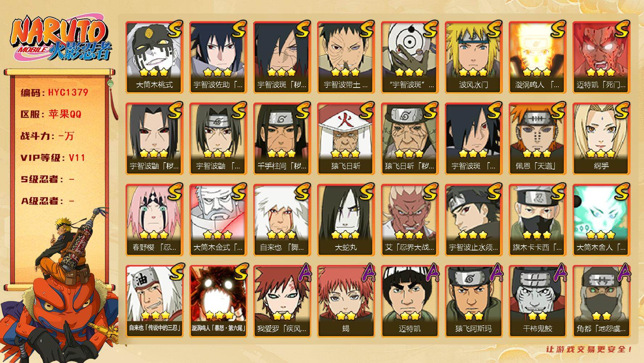Screen dimensions: 644x363
Task: Select the 佩恩「天道」 ninja card
Action: [x=537, y=139]
